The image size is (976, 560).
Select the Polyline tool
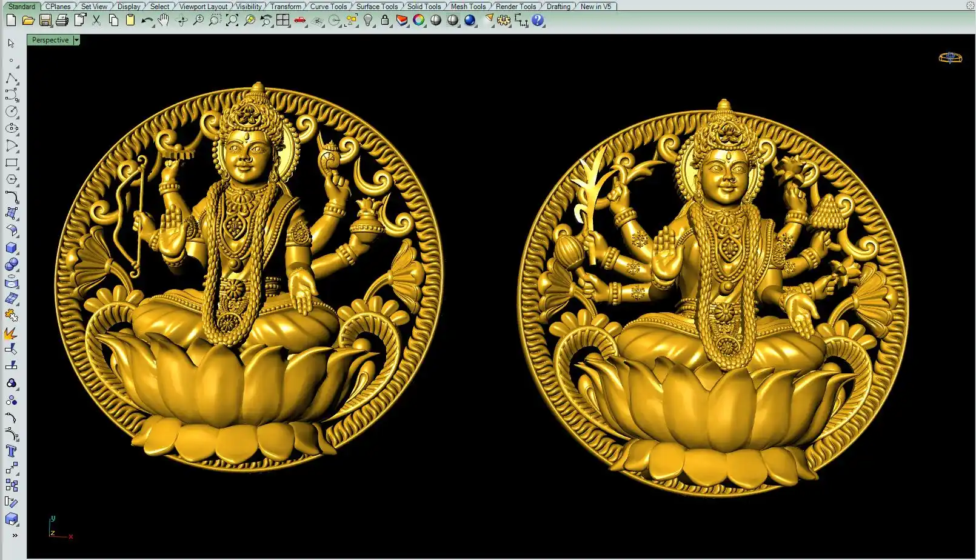pyautogui.click(x=11, y=78)
